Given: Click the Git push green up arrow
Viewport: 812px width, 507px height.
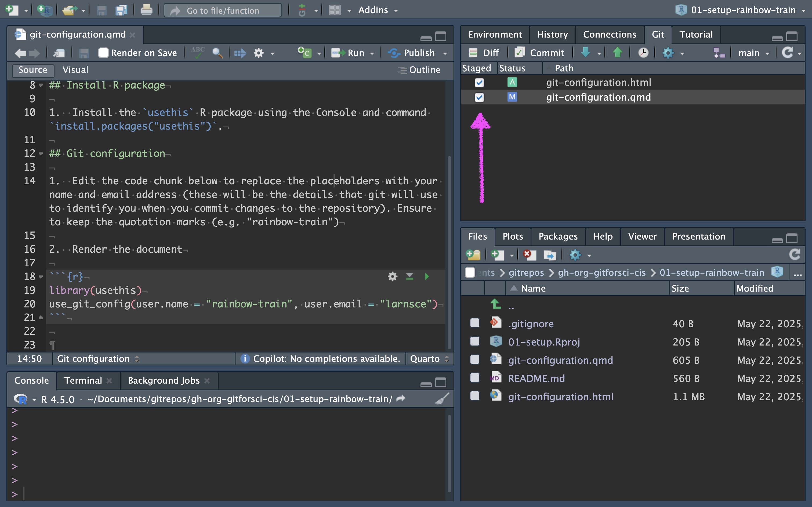Looking at the screenshot, I should (x=617, y=53).
